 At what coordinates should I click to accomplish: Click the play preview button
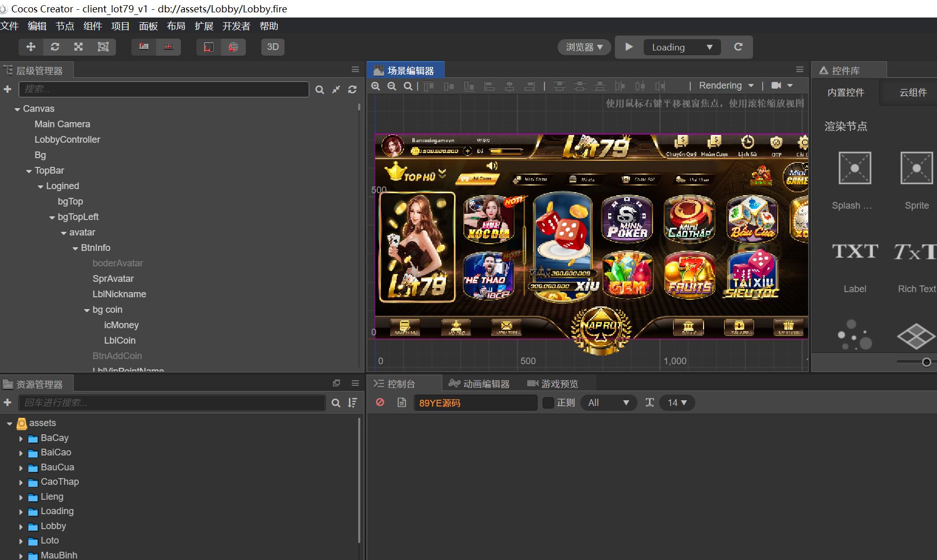point(629,47)
